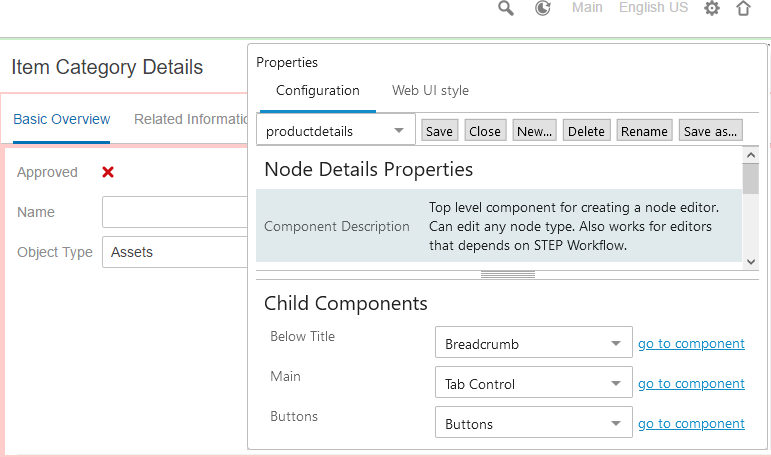Go to the home icon
This screenshot has width=771, height=457.
[x=743, y=8]
